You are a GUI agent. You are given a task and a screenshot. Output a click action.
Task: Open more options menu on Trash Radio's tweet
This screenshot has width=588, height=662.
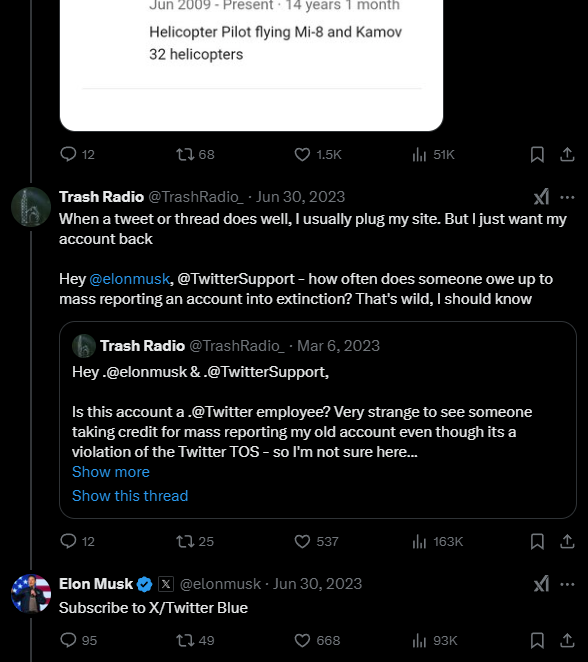point(567,197)
